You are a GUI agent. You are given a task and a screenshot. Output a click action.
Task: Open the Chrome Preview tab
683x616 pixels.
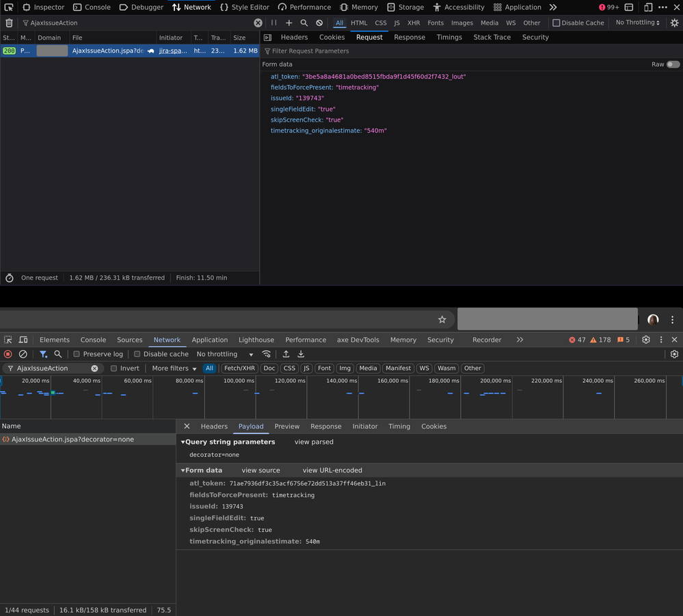click(287, 426)
